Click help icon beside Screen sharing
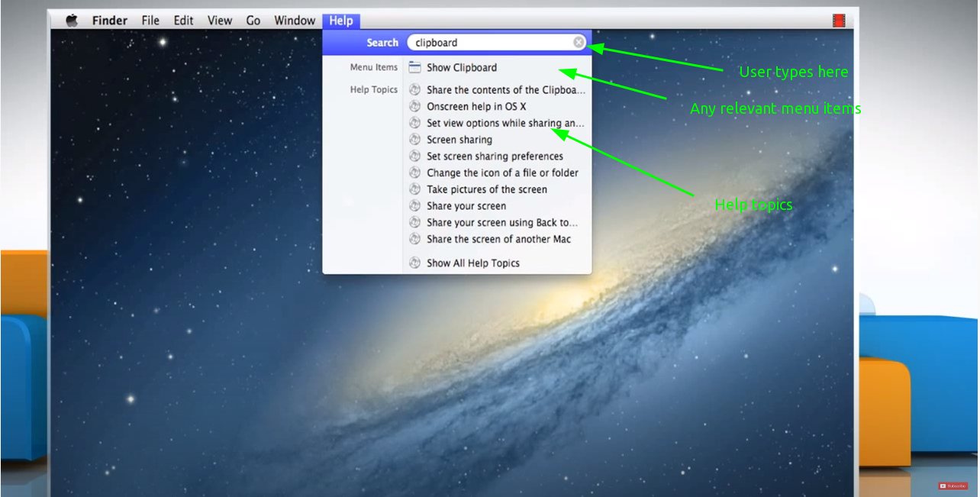Screen dimensions: 980x497 click(415, 139)
